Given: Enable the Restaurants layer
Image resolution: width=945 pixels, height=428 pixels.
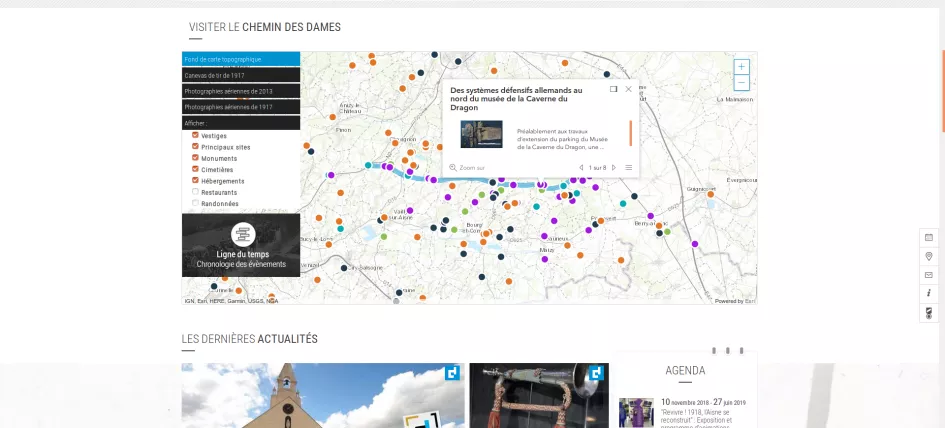Looking at the screenshot, I should click(x=195, y=192).
